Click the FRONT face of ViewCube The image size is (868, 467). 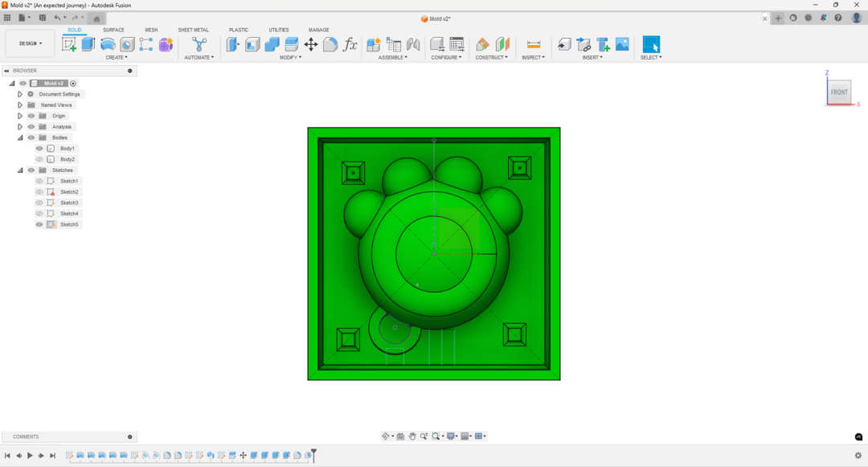pos(838,92)
